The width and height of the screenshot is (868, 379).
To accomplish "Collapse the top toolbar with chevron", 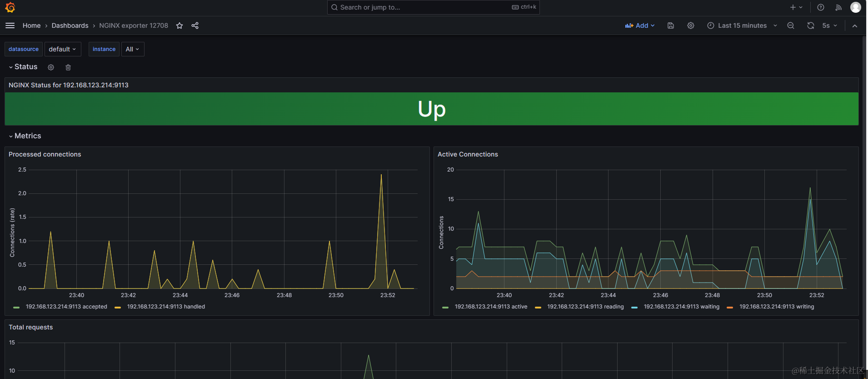I will pos(855,26).
